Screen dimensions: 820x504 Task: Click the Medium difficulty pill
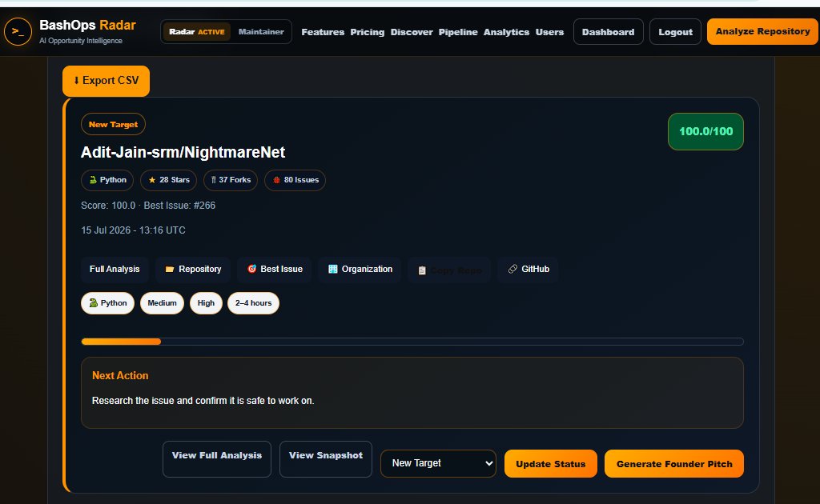(162, 303)
